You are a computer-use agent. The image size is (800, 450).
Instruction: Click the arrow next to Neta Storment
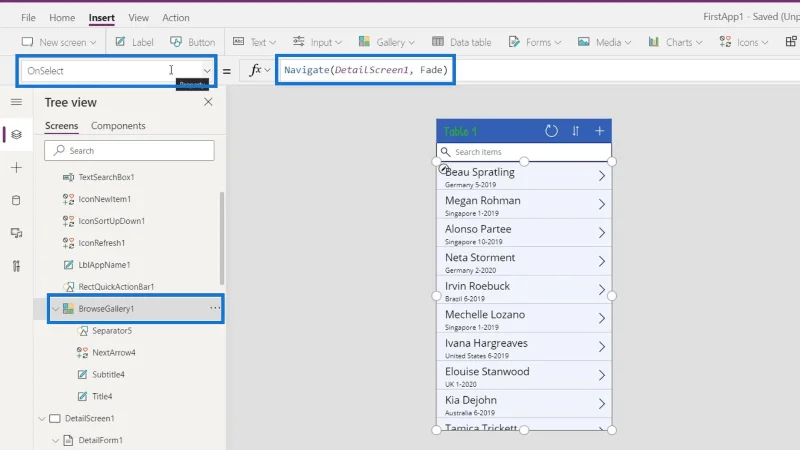(x=602, y=261)
